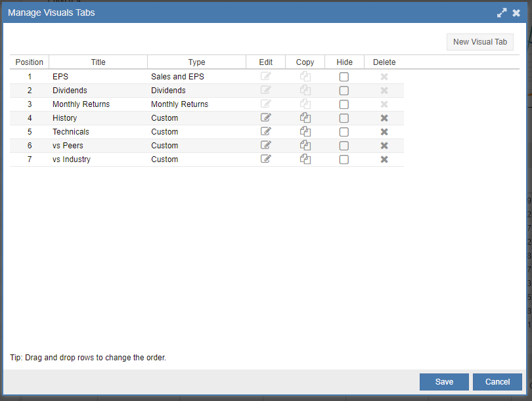The image size is (532, 401).
Task: Click the New Visual Tab button
Action: [x=479, y=42]
